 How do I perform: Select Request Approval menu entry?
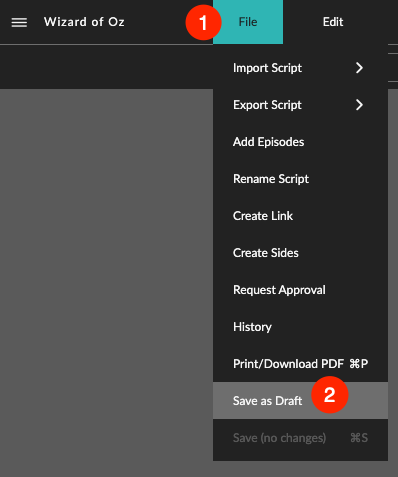tap(300, 290)
